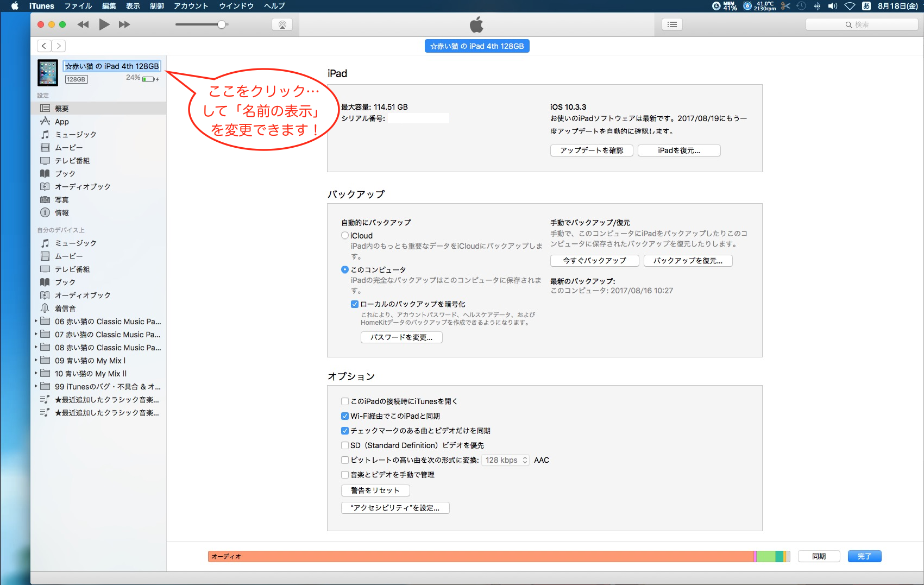Open the AirPlay output icon

point(282,24)
